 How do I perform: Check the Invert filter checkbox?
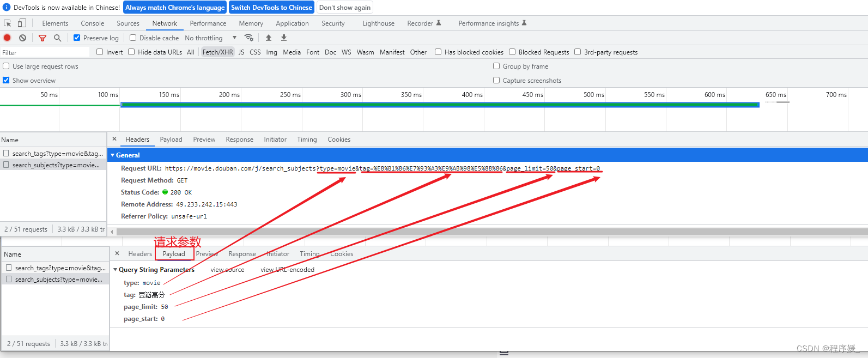tap(100, 52)
